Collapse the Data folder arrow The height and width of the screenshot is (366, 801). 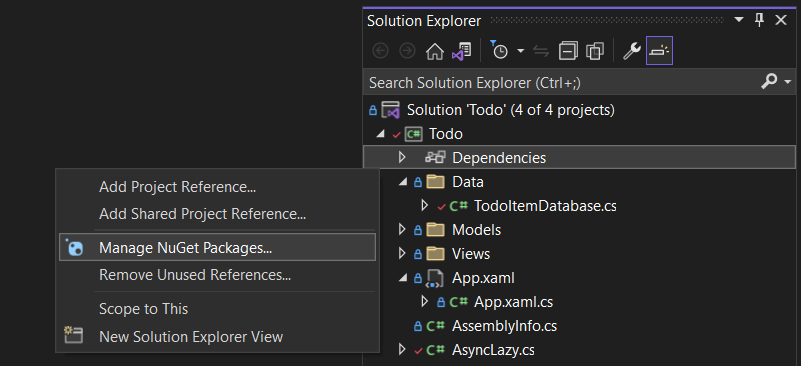[404, 182]
